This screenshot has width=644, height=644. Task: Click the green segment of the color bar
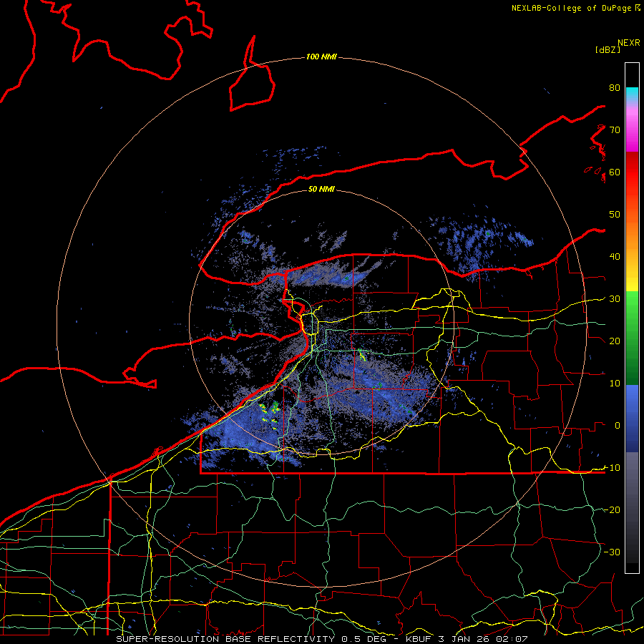coord(632,338)
